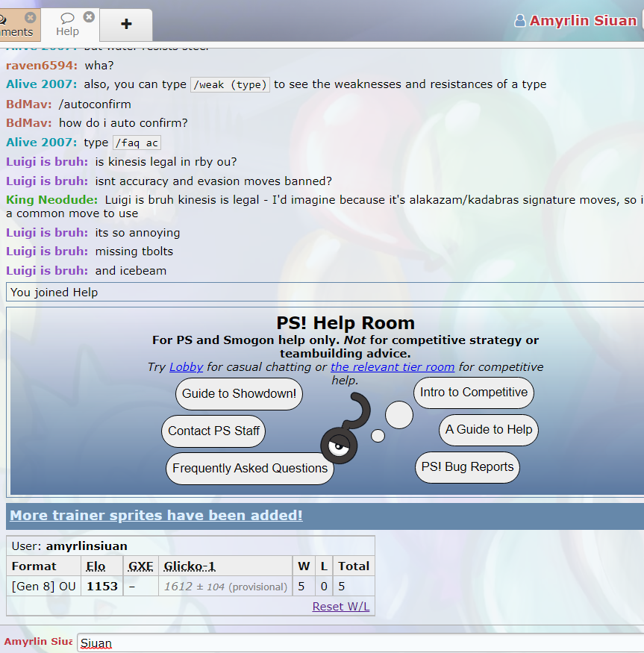
Task: Click the '/faq ac' command code
Action: [x=137, y=143]
